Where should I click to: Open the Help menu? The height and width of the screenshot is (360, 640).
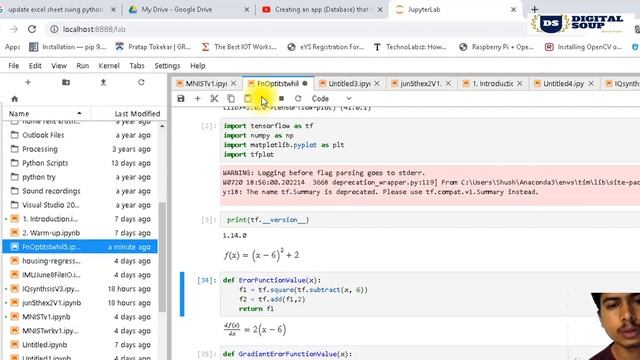(198, 66)
